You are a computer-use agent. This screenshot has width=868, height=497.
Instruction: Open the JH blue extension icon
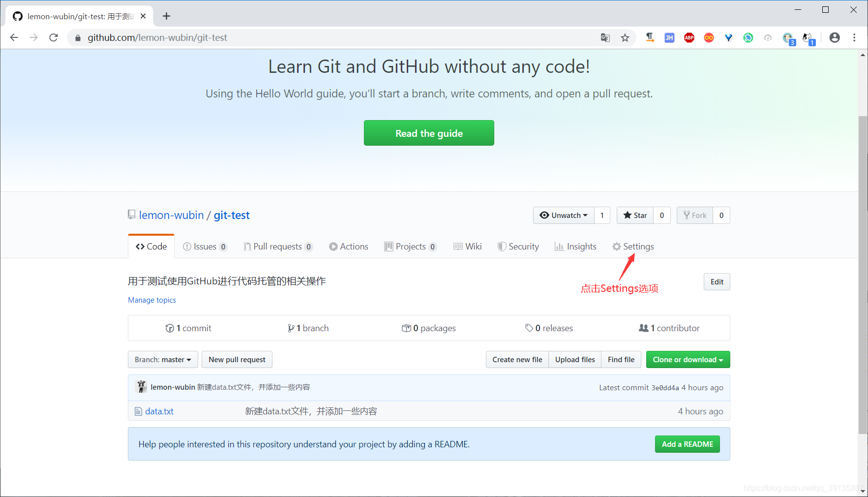[669, 38]
